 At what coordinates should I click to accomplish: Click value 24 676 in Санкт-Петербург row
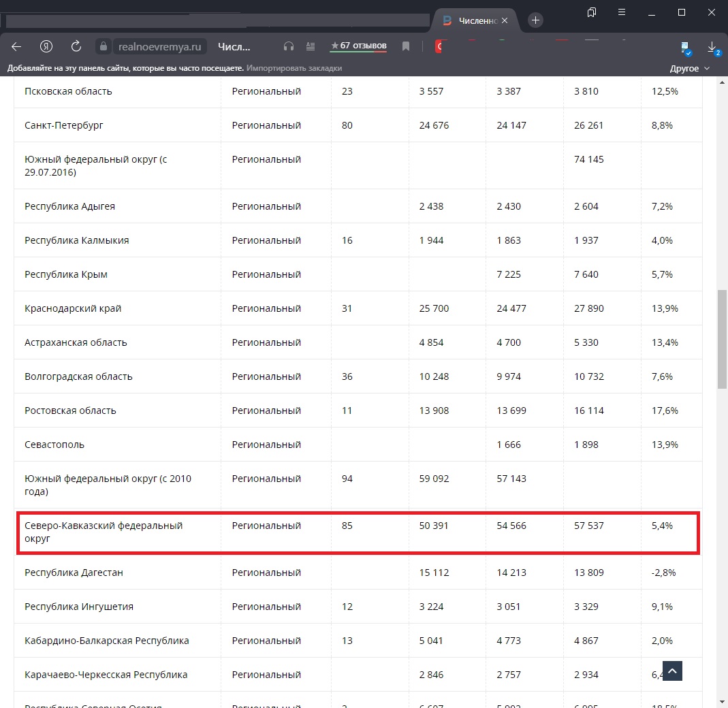point(434,125)
